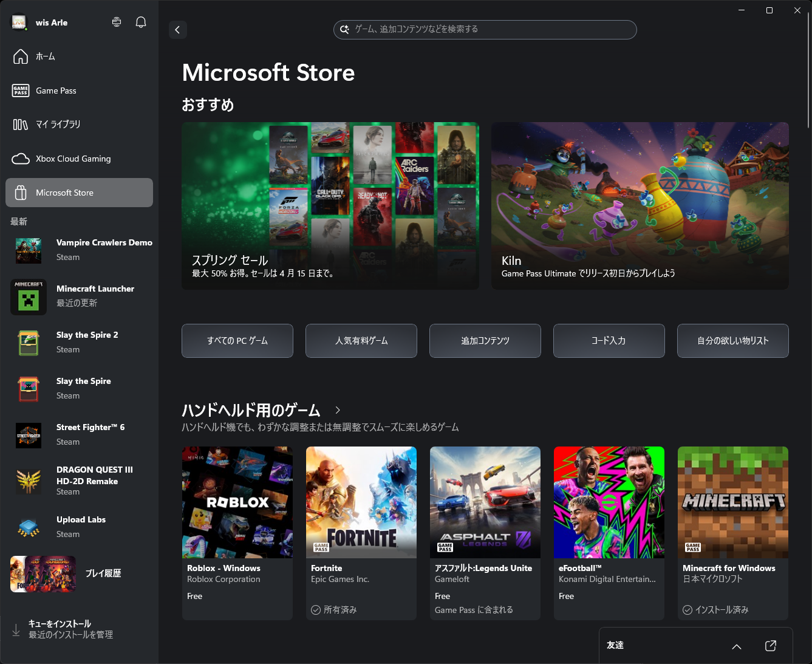Select the Game Pass controller icon
Image resolution: width=812 pixels, height=664 pixels.
click(20, 91)
